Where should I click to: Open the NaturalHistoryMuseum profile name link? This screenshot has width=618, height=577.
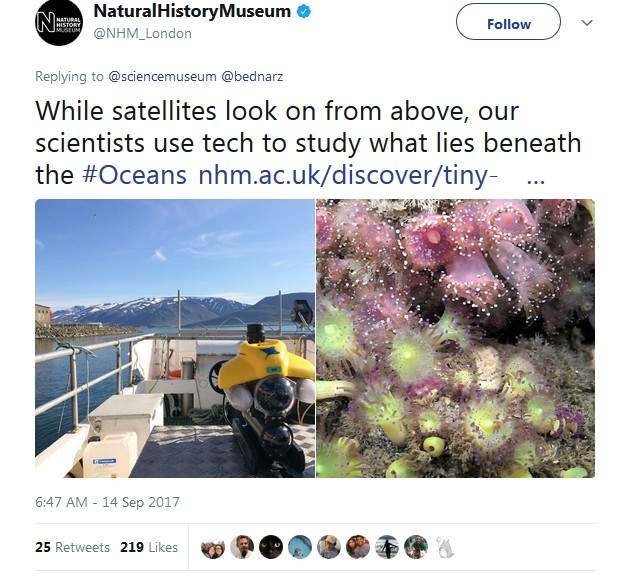pos(192,12)
